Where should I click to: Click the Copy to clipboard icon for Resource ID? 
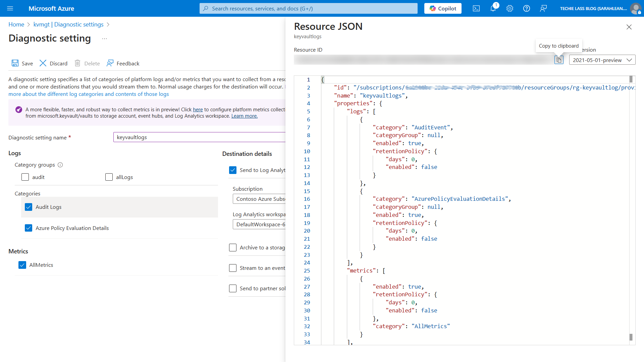(x=559, y=60)
